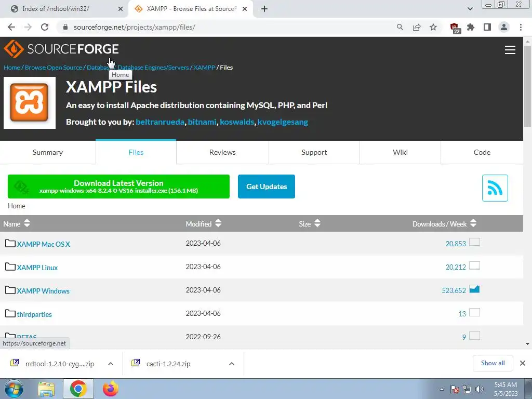The height and width of the screenshot is (399, 532).
Task: Click the XAMPP project logo thumbnail
Action: click(30, 103)
